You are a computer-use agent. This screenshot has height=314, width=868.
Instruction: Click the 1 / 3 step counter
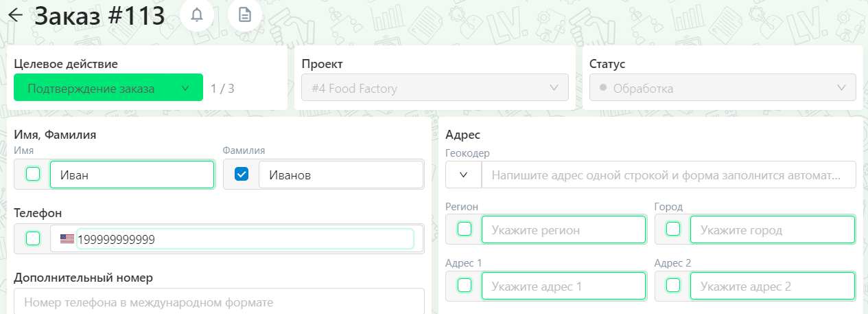click(x=222, y=88)
